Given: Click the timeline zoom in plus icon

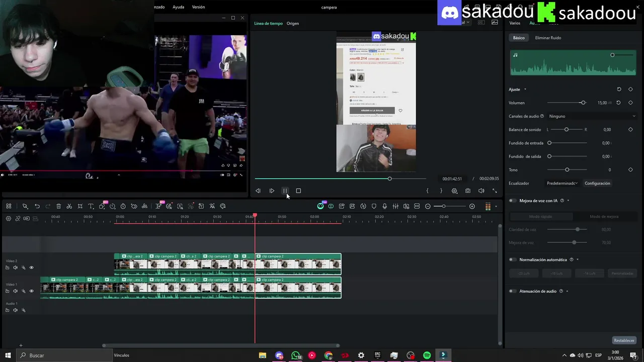Looking at the screenshot, I should pyautogui.click(x=472, y=206).
